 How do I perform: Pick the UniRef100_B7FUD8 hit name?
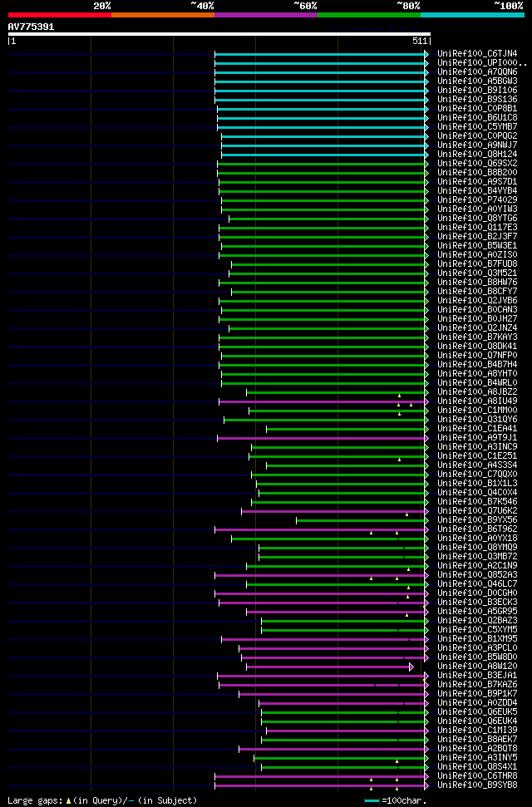click(477, 264)
